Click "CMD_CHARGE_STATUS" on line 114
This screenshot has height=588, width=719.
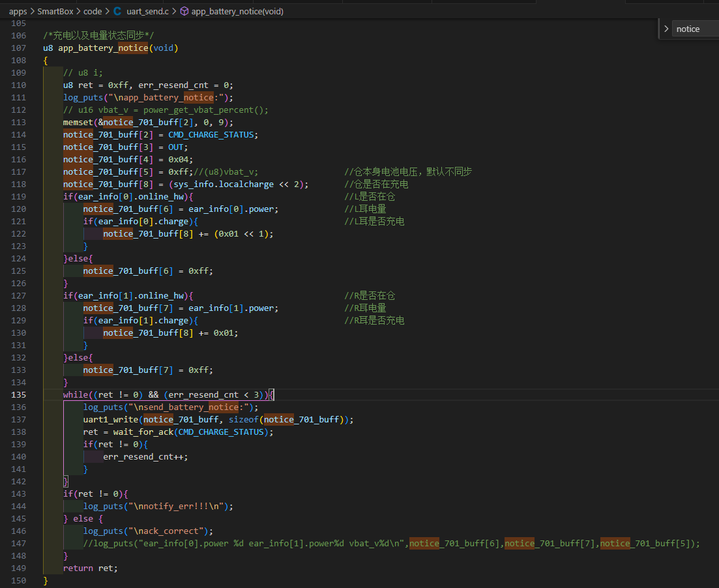coord(211,134)
